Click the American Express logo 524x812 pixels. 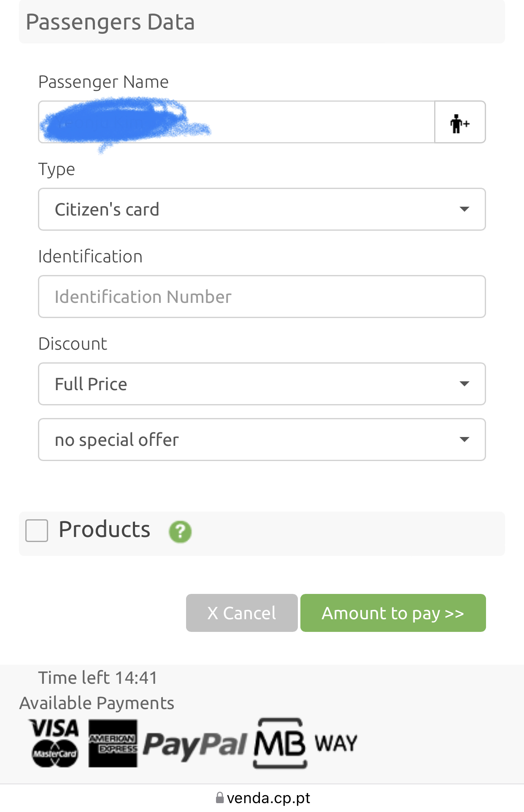click(113, 743)
